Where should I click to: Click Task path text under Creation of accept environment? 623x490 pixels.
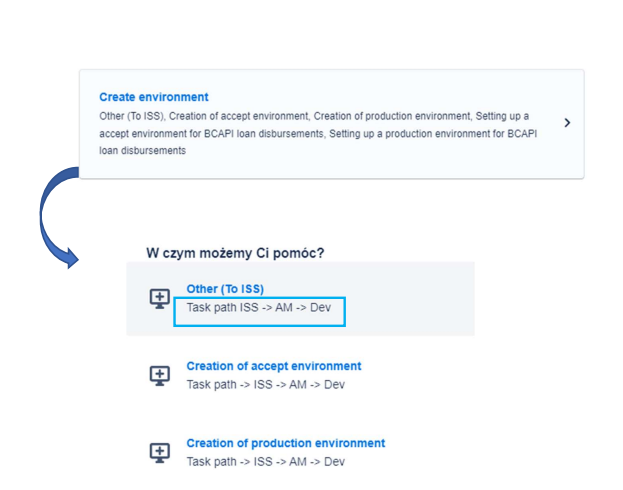[x=265, y=385]
